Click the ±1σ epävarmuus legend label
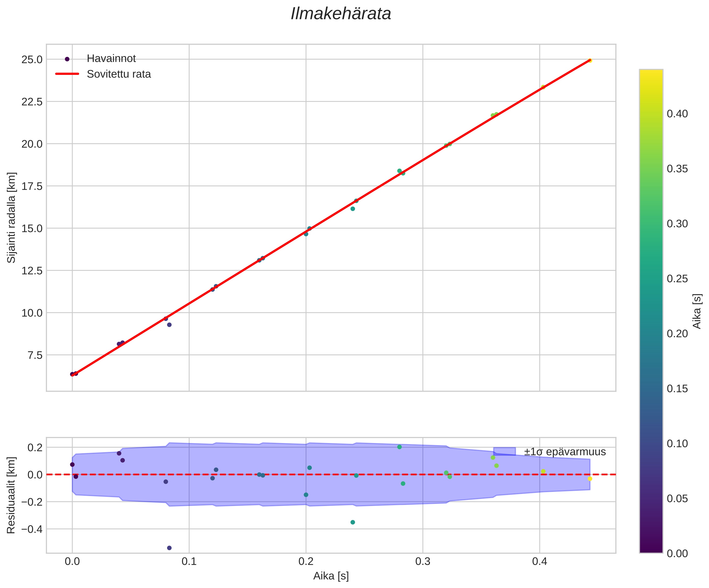The width and height of the screenshot is (709, 588). [565, 452]
